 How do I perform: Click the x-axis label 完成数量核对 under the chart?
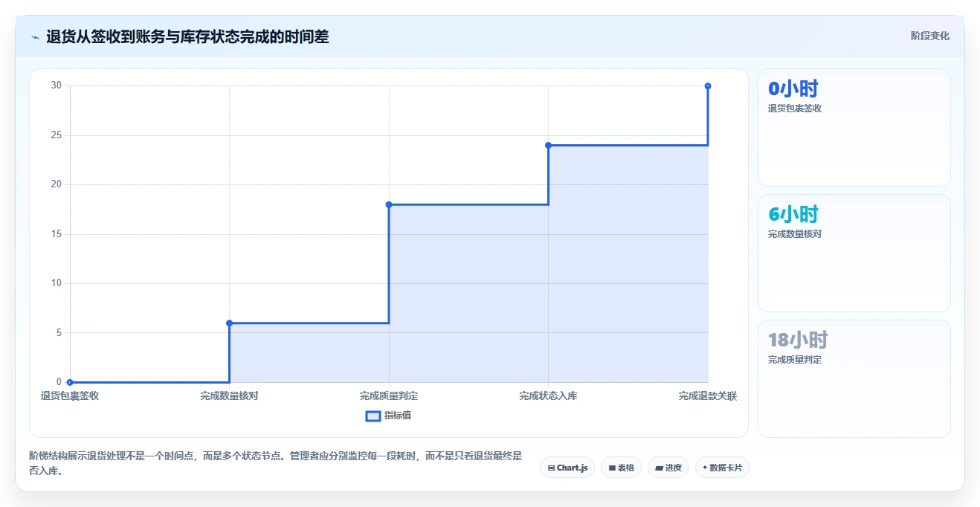pos(229,396)
